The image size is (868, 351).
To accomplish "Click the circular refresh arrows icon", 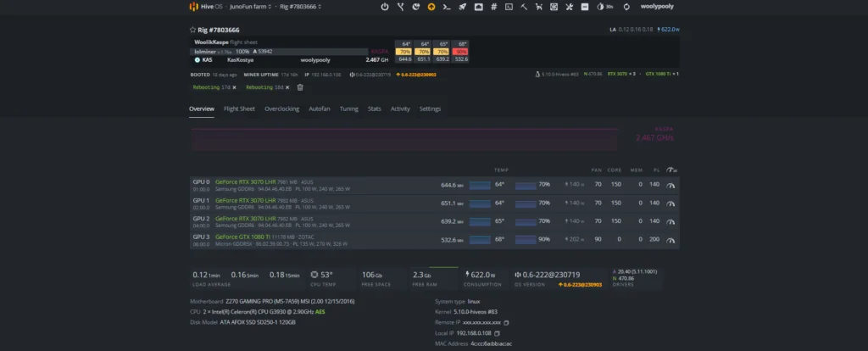I will coord(626,7).
